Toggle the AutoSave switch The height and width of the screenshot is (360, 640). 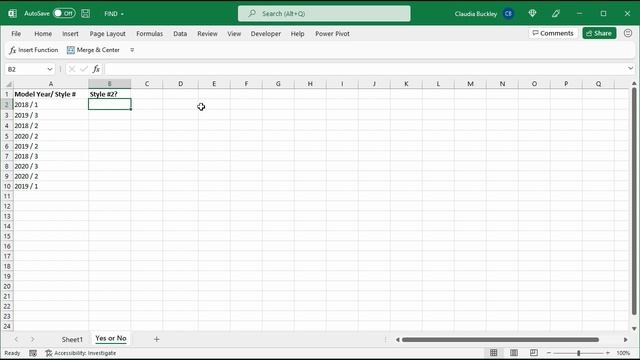(64, 13)
